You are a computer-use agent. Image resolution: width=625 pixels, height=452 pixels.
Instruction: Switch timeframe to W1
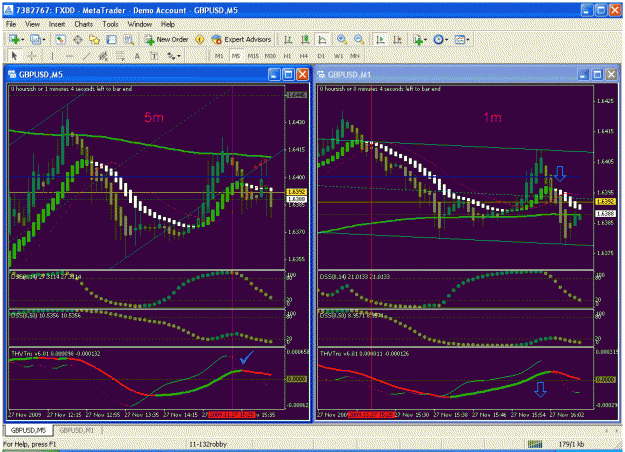pyautogui.click(x=338, y=56)
